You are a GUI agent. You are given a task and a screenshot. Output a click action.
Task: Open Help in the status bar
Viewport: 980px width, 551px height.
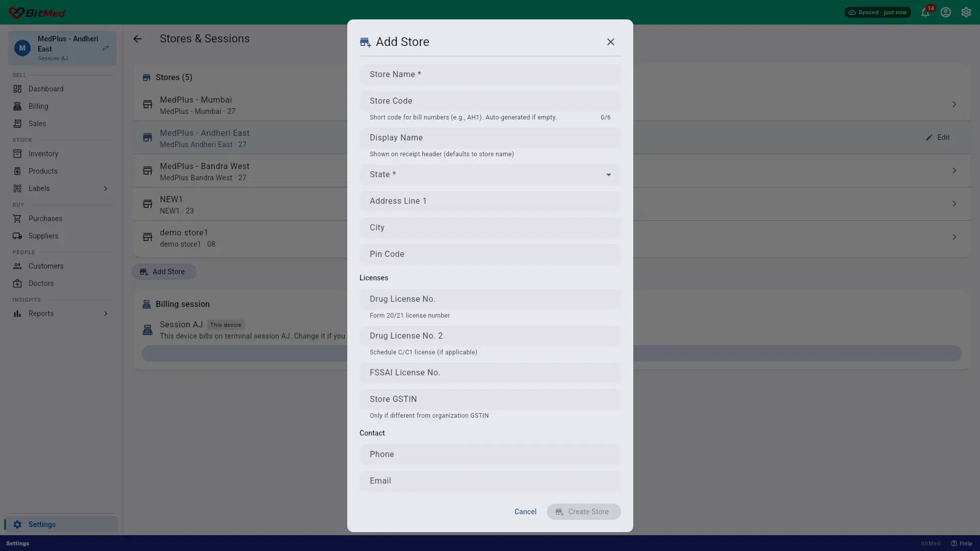(961, 543)
